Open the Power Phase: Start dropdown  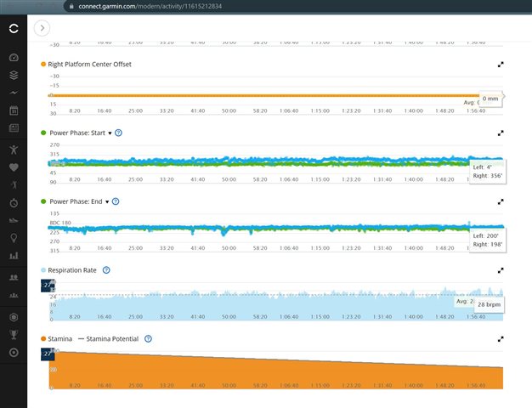(110, 133)
